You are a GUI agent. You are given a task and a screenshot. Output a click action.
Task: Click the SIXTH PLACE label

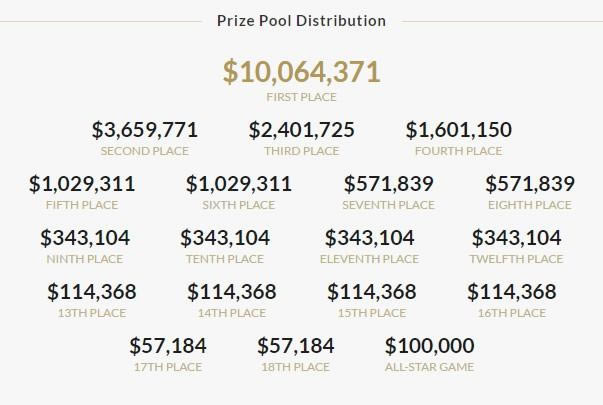(239, 205)
